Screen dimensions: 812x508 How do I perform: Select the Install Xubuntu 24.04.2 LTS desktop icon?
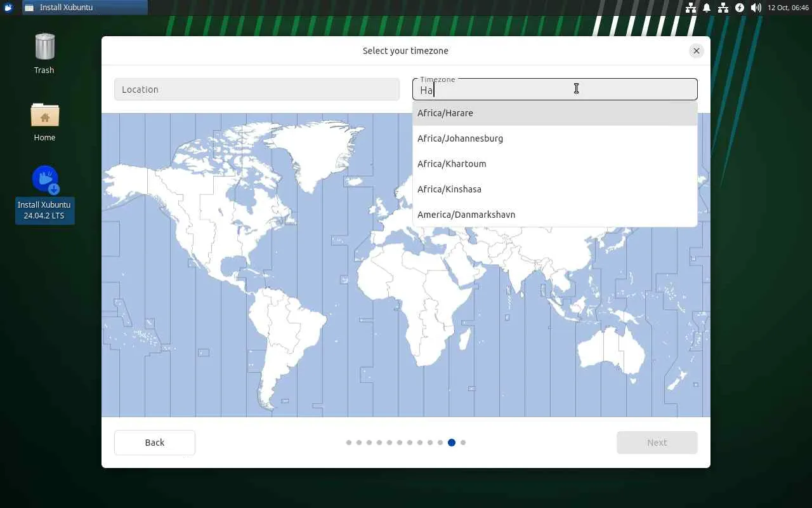click(44, 194)
